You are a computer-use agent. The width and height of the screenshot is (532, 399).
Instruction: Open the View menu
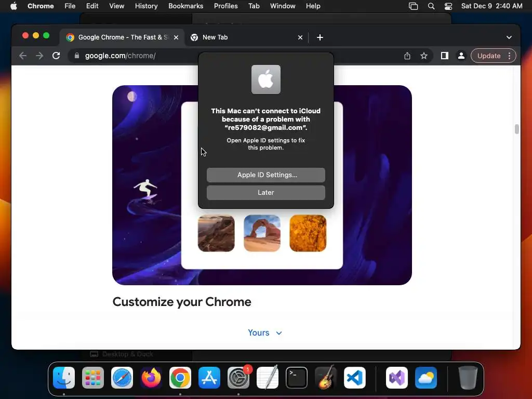116,6
